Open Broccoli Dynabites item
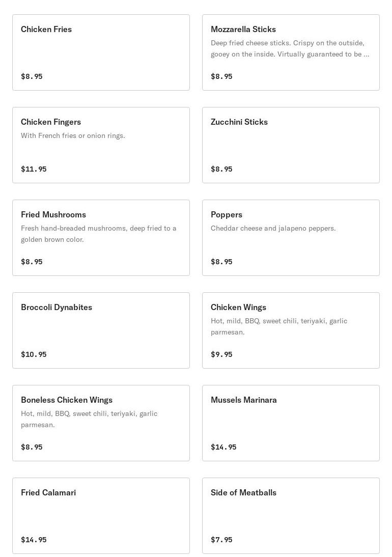This screenshot has width=392, height=557. click(101, 330)
